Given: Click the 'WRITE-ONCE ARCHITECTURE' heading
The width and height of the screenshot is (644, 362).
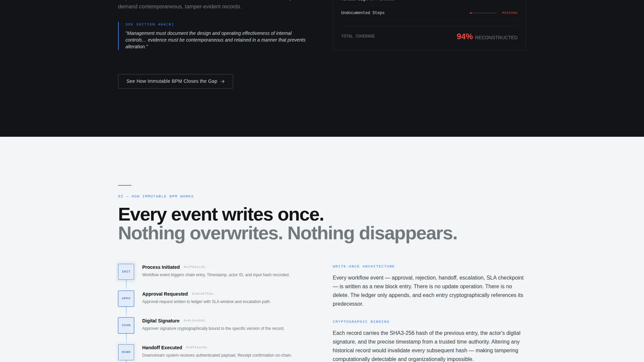Looking at the screenshot, I should pyautogui.click(x=364, y=266).
